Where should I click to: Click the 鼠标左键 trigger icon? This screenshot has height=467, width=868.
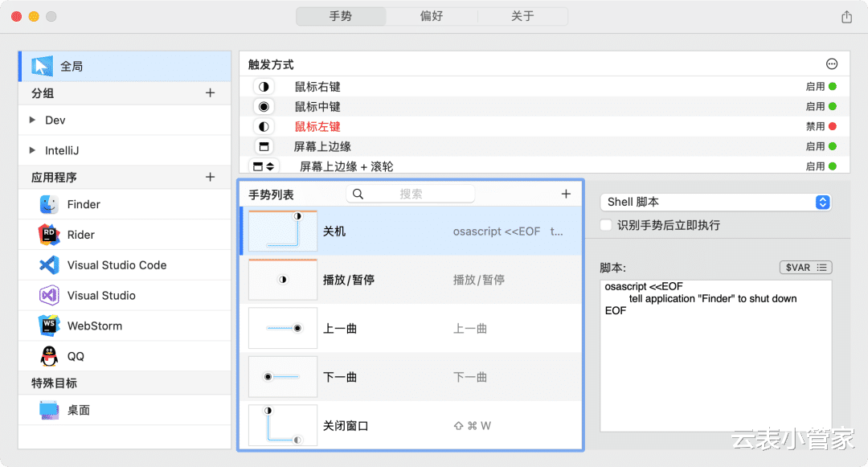pyautogui.click(x=264, y=126)
